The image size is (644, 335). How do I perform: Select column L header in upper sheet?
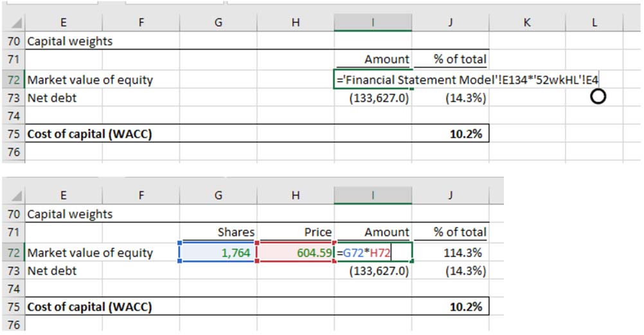[x=595, y=23]
